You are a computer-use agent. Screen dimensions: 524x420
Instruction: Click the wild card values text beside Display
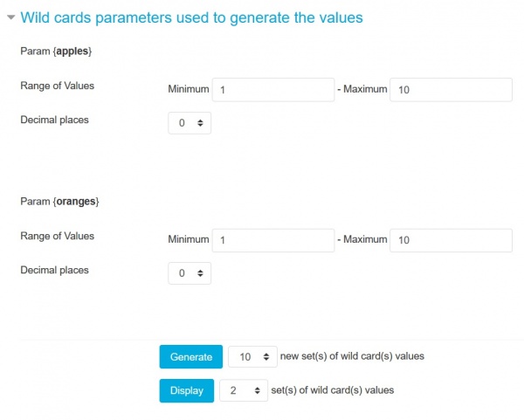tap(334, 390)
